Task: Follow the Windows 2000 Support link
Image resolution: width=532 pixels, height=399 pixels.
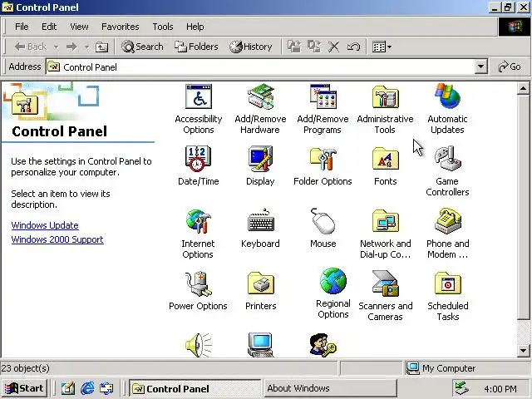Action: (57, 239)
